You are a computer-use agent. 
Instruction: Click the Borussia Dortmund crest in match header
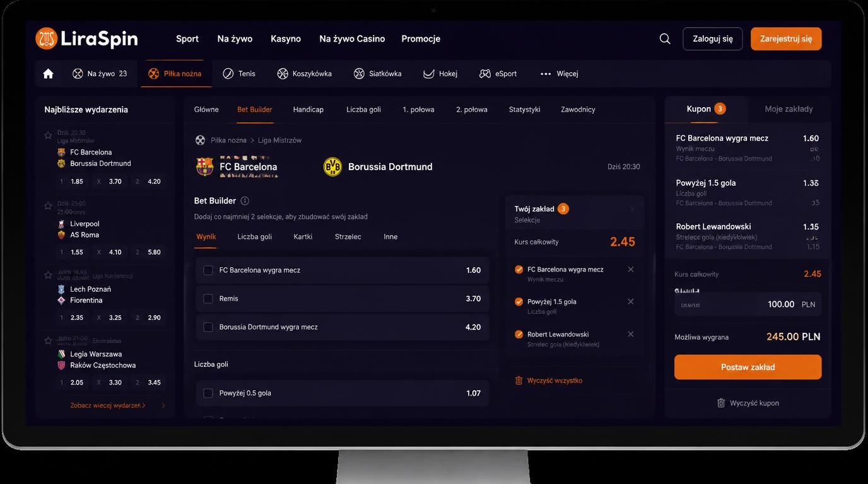pyautogui.click(x=332, y=167)
